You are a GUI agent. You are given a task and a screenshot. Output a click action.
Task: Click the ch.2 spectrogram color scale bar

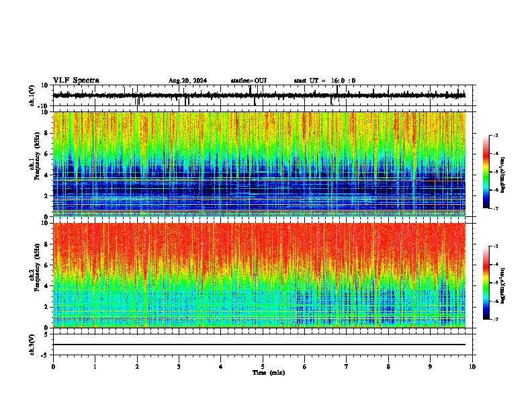tap(486, 283)
